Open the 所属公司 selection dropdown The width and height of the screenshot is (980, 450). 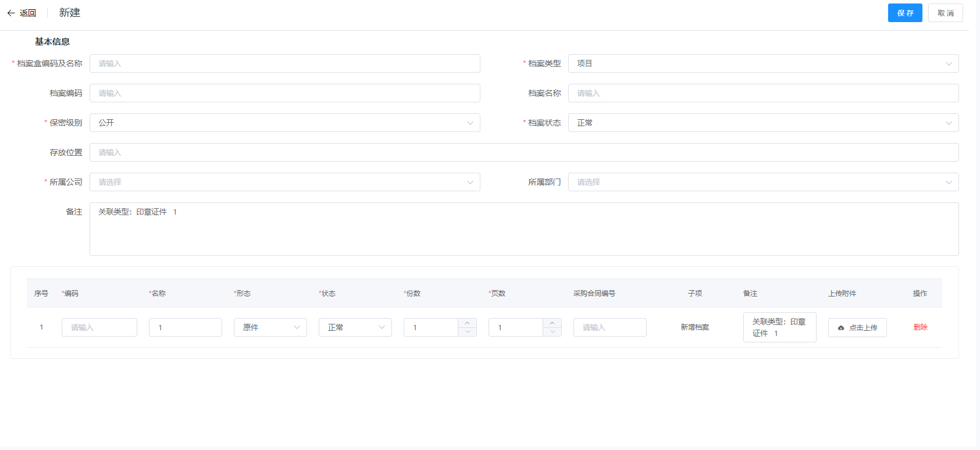tap(284, 182)
